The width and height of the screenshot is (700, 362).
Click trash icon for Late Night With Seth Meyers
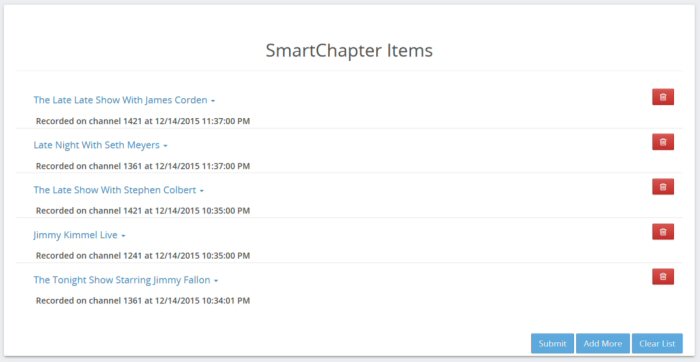point(663,142)
